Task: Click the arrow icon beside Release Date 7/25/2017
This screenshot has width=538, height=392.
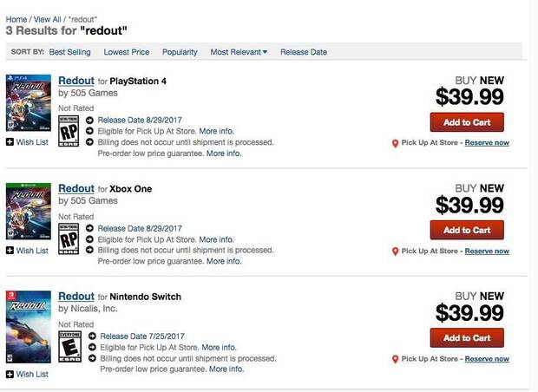Action: (92, 336)
